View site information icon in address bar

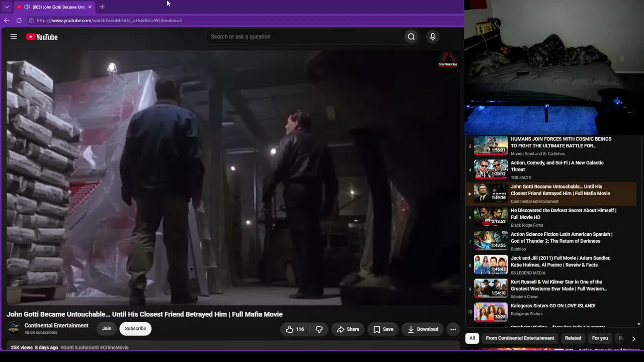[x=31, y=21]
